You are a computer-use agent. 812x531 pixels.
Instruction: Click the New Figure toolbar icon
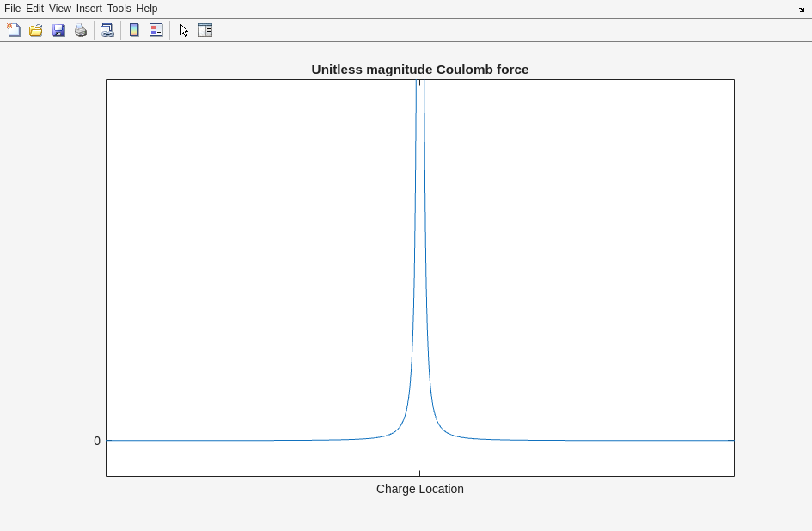[14, 30]
